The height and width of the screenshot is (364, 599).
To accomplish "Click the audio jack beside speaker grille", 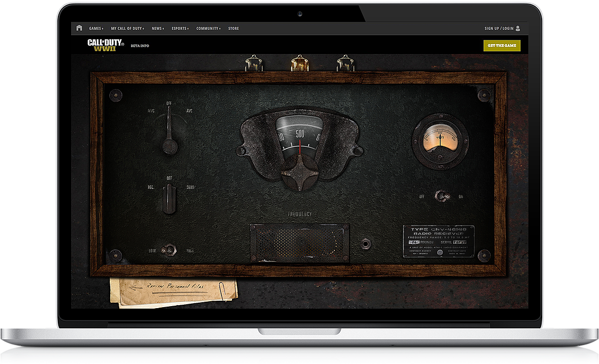I will click(x=366, y=243).
